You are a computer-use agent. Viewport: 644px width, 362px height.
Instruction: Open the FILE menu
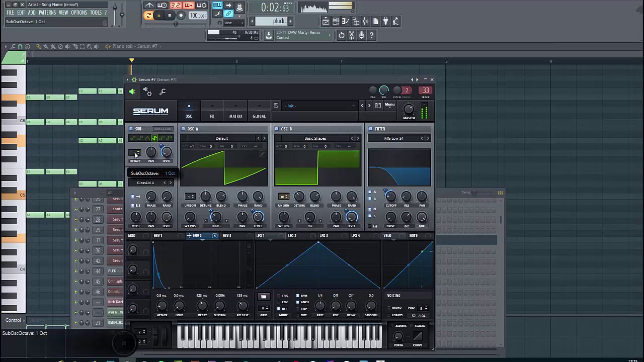10,13
